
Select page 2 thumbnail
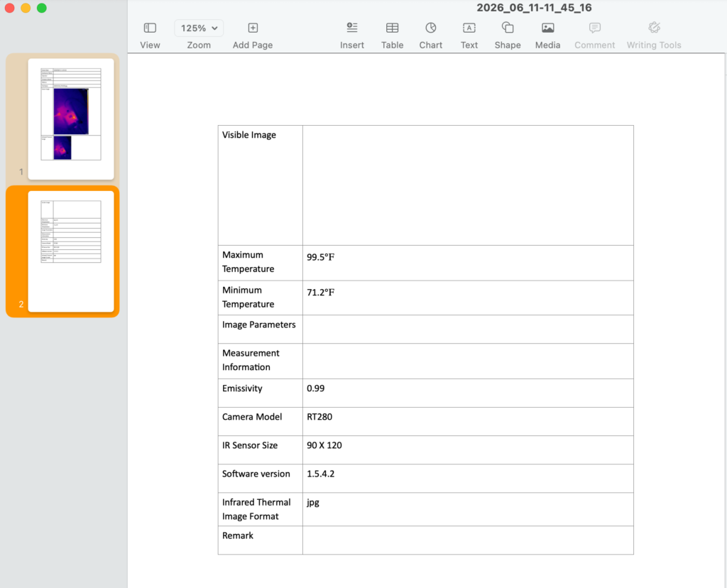[x=71, y=251]
